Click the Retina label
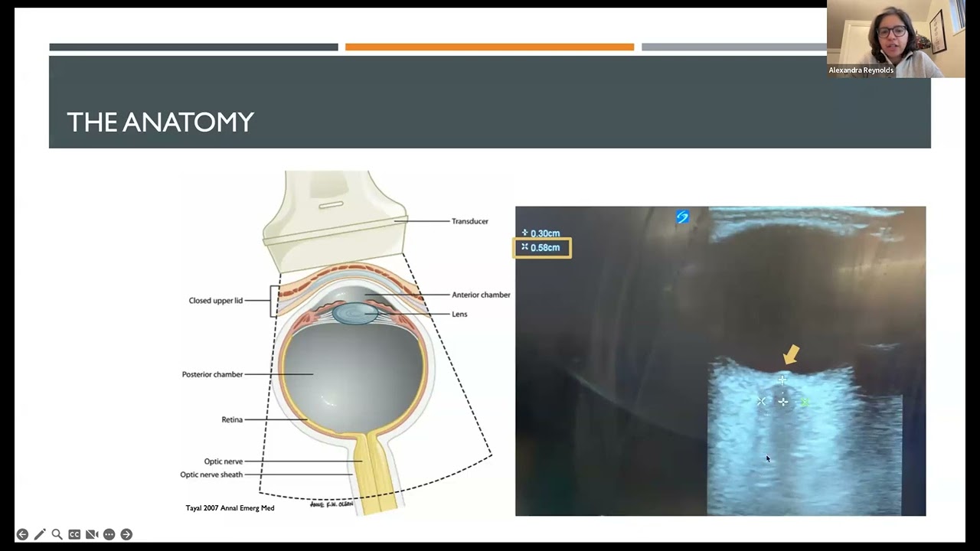 [x=232, y=419]
